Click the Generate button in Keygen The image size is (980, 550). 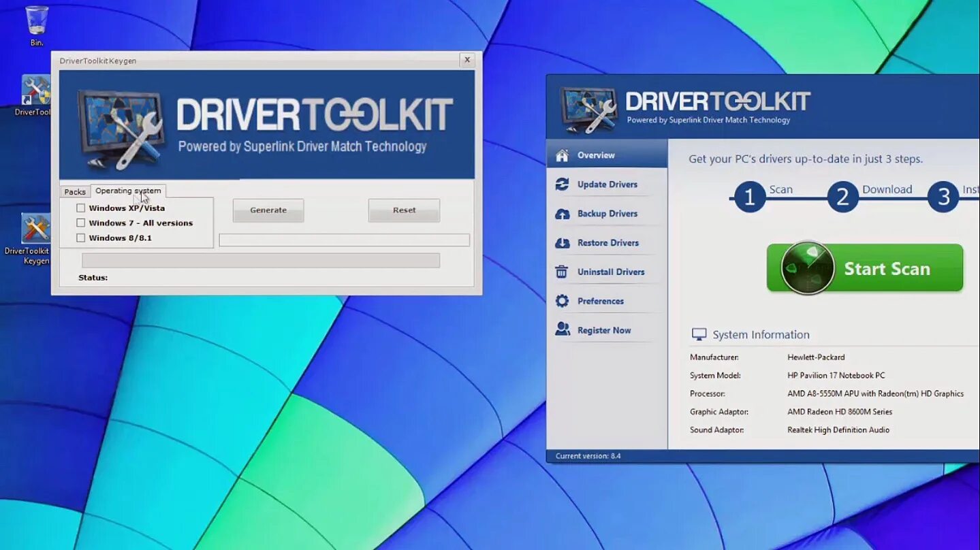[268, 210]
